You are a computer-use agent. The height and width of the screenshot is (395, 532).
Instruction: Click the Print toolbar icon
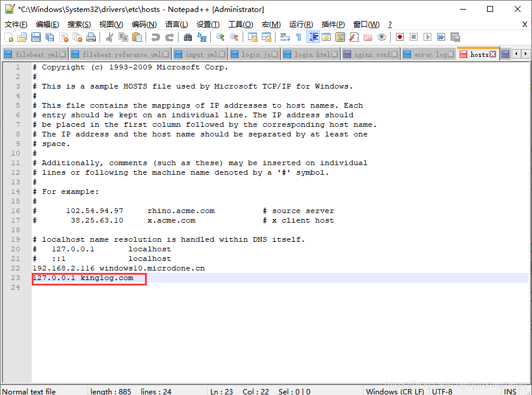click(91, 37)
